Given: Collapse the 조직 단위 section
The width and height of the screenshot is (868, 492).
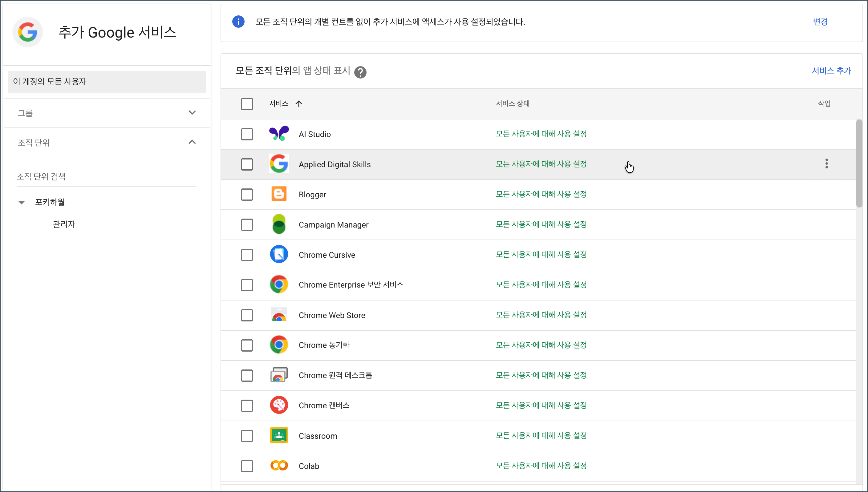Looking at the screenshot, I should pyautogui.click(x=192, y=142).
